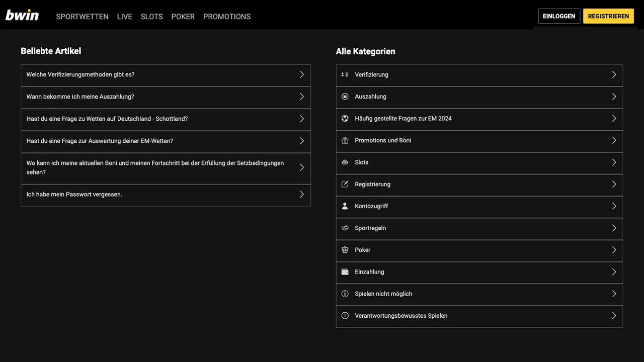Select the Verifizierung category label
The image size is (644, 362).
pyautogui.click(x=371, y=74)
